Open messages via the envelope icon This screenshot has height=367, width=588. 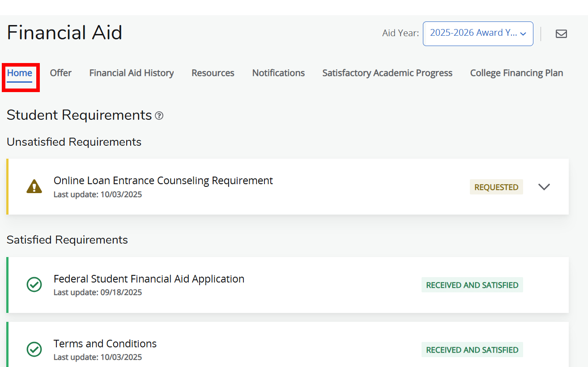pos(561,34)
